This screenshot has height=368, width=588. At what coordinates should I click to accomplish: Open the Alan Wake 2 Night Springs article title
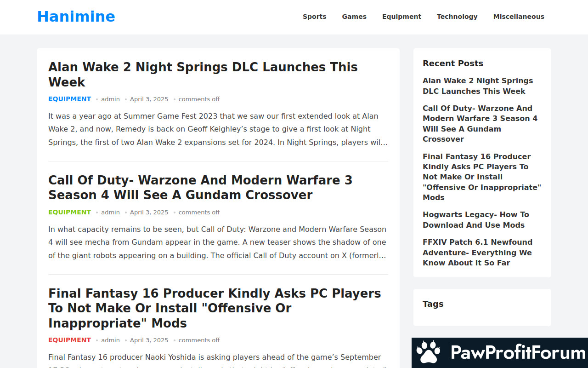[203, 74]
